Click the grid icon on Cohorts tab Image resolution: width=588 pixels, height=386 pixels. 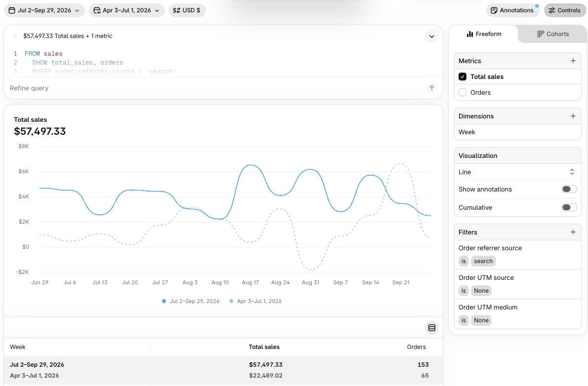(541, 34)
